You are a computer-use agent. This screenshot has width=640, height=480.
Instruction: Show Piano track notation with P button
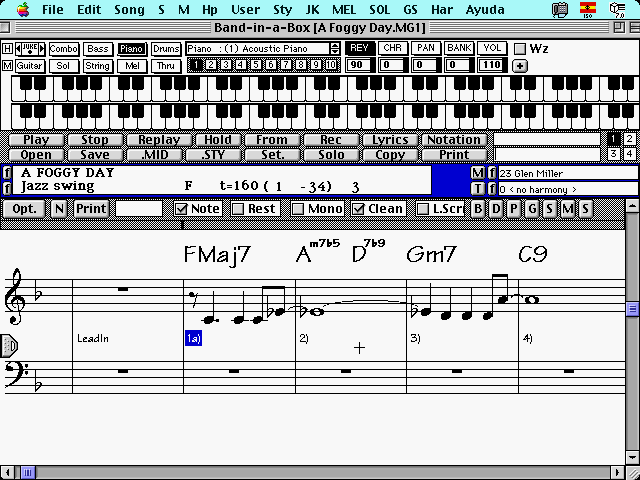coord(513,209)
